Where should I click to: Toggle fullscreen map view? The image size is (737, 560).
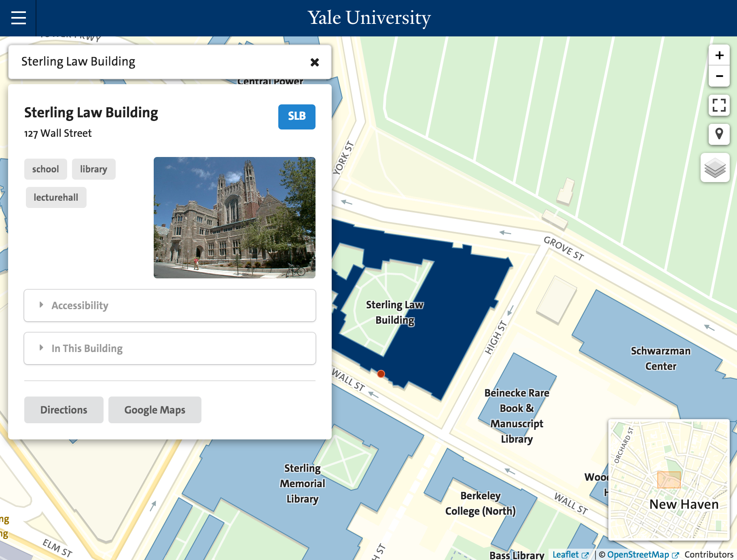(719, 105)
